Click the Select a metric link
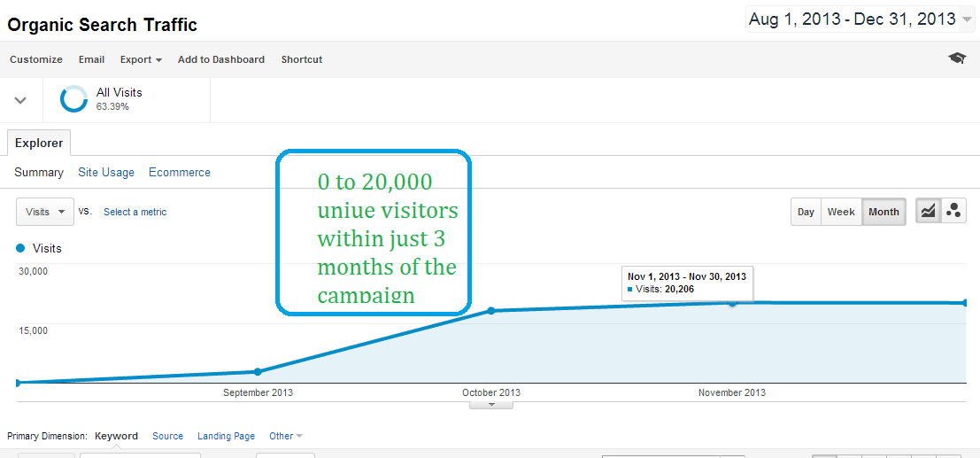The width and height of the screenshot is (980, 458). coord(135,212)
